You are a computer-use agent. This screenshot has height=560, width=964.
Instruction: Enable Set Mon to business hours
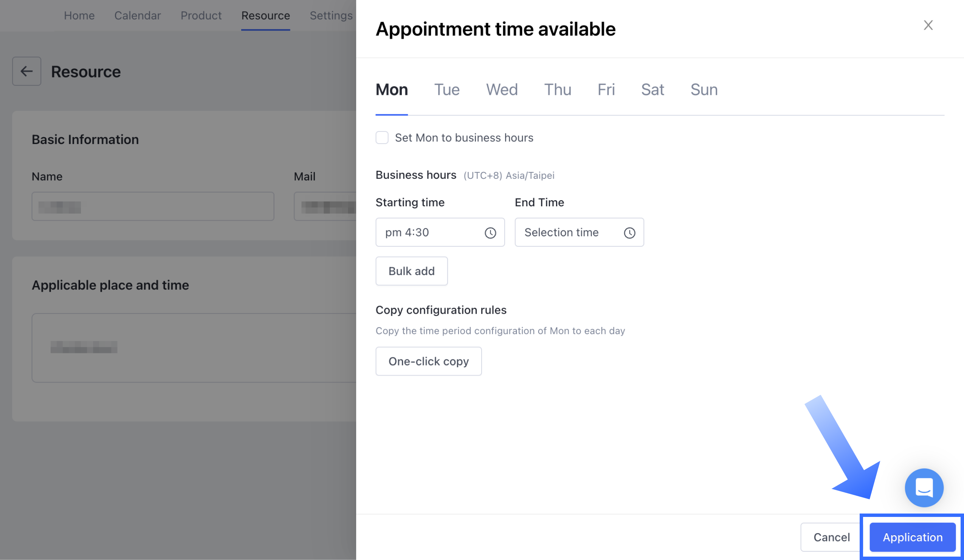pyautogui.click(x=382, y=138)
